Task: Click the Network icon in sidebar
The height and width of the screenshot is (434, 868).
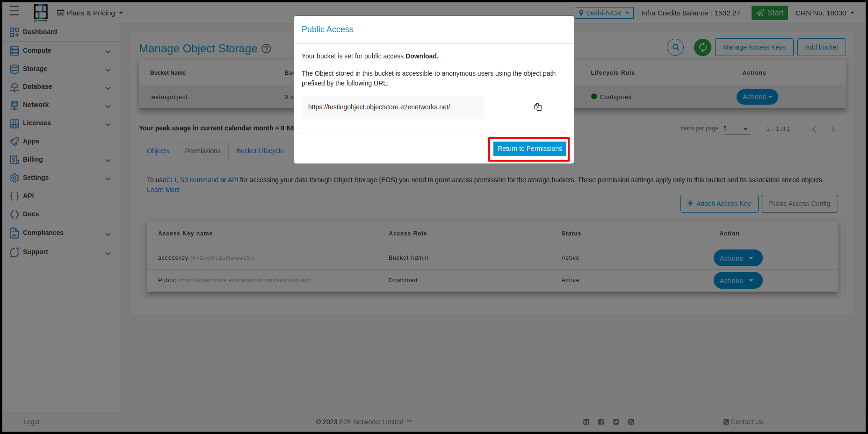Action: point(14,105)
